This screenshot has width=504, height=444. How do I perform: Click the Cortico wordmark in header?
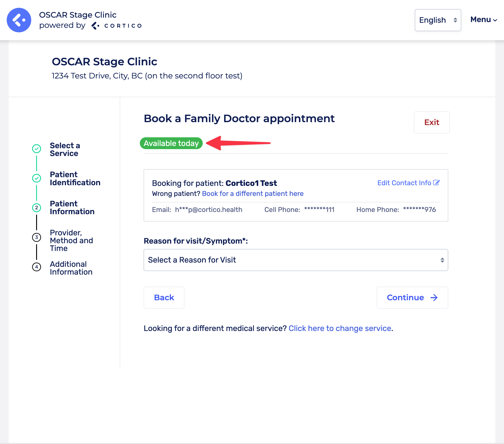(123, 26)
